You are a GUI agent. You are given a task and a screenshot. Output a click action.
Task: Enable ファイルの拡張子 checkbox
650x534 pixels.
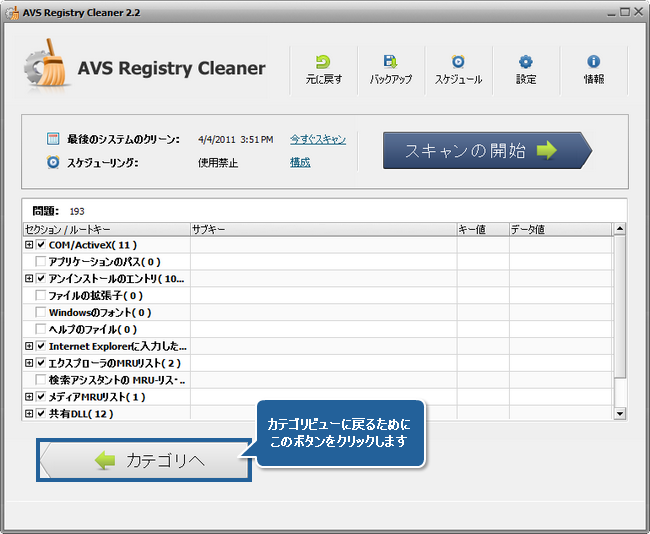(41, 295)
